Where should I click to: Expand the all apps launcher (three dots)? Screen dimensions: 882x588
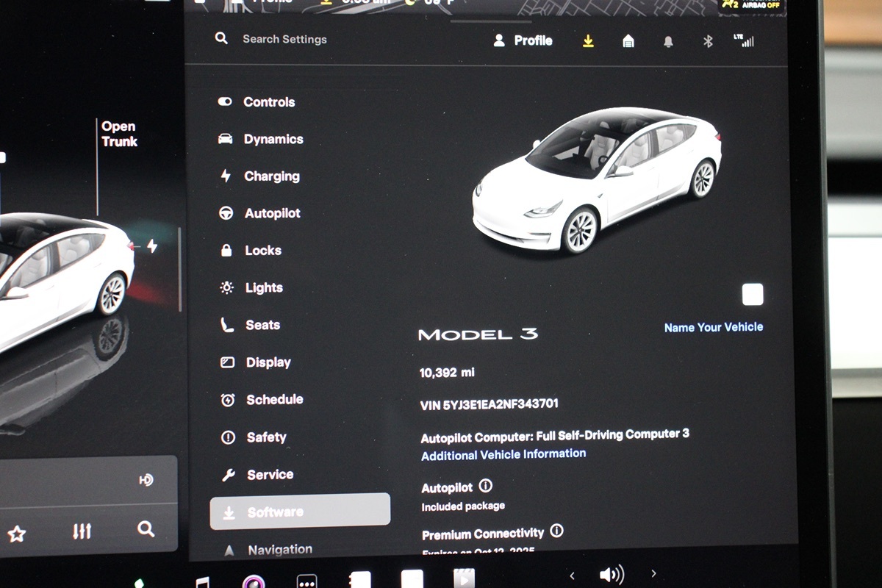(306, 580)
